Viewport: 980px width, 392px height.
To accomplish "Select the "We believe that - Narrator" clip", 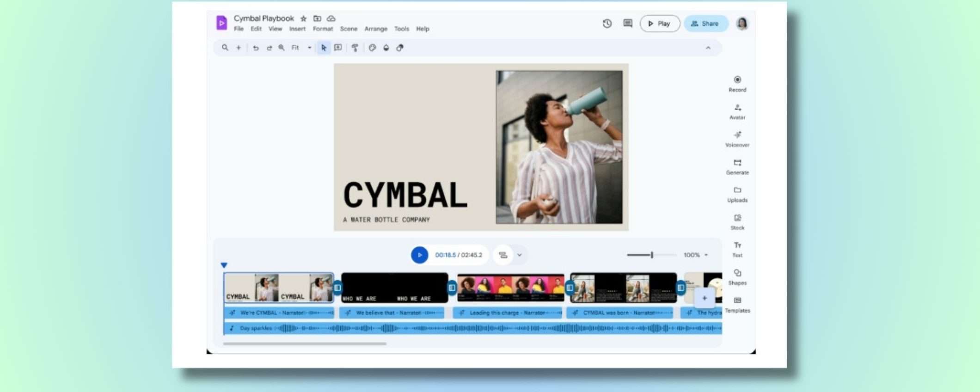I will coord(392,313).
